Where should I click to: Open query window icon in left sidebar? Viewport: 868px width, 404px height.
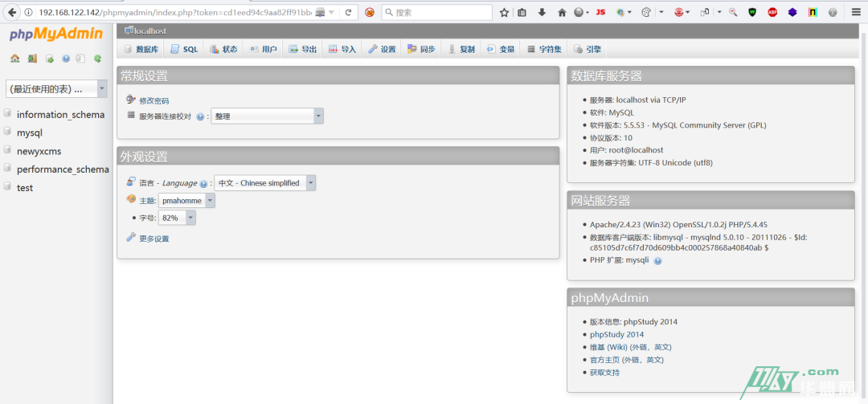(x=49, y=59)
